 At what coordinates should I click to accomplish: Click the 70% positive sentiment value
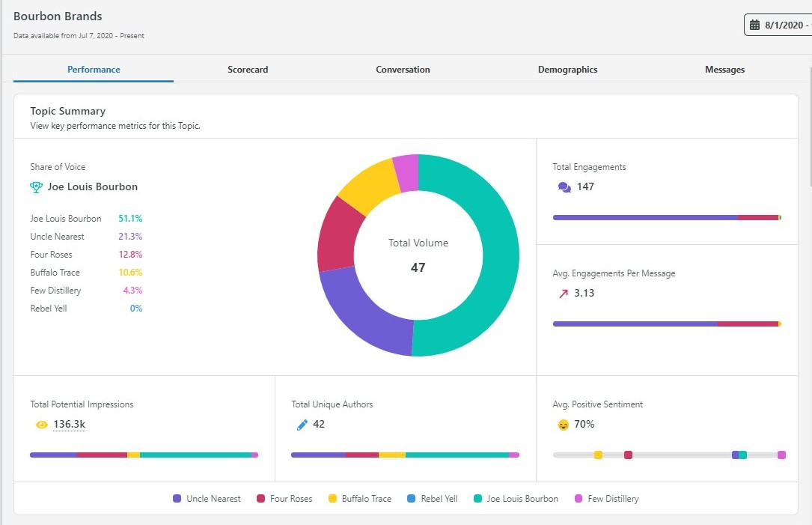click(584, 425)
